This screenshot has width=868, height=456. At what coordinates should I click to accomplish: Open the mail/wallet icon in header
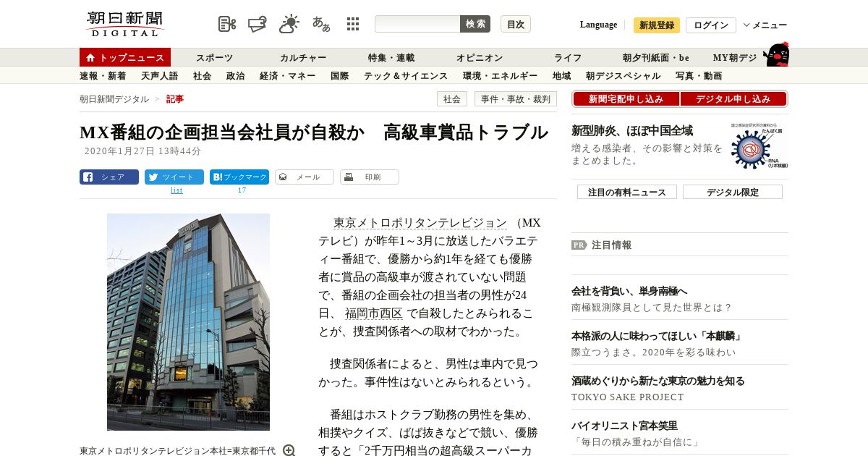257,24
